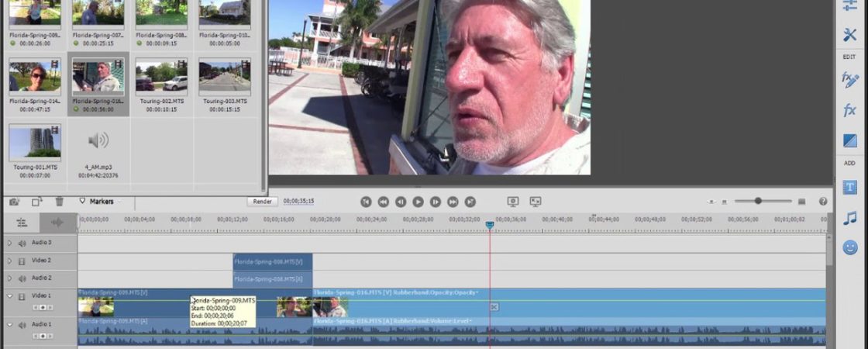Open the Music notes panel

849,218
